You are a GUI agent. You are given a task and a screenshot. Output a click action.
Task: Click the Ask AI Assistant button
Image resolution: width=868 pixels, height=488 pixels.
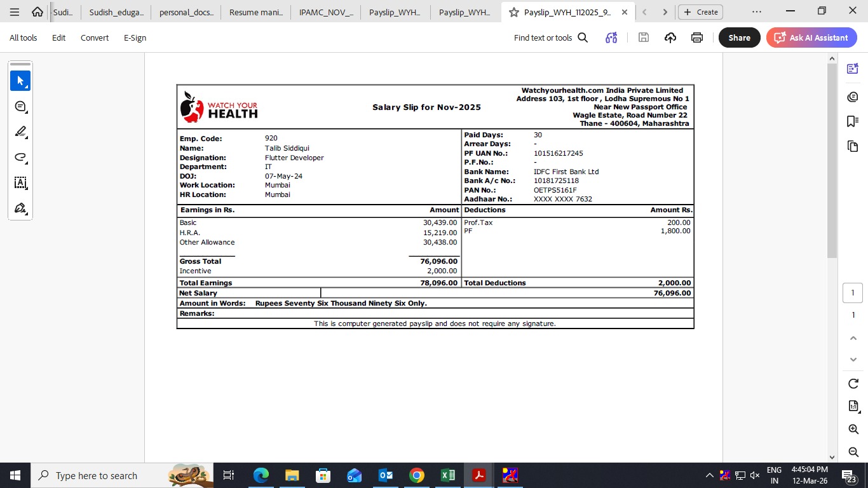click(x=811, y=37)
